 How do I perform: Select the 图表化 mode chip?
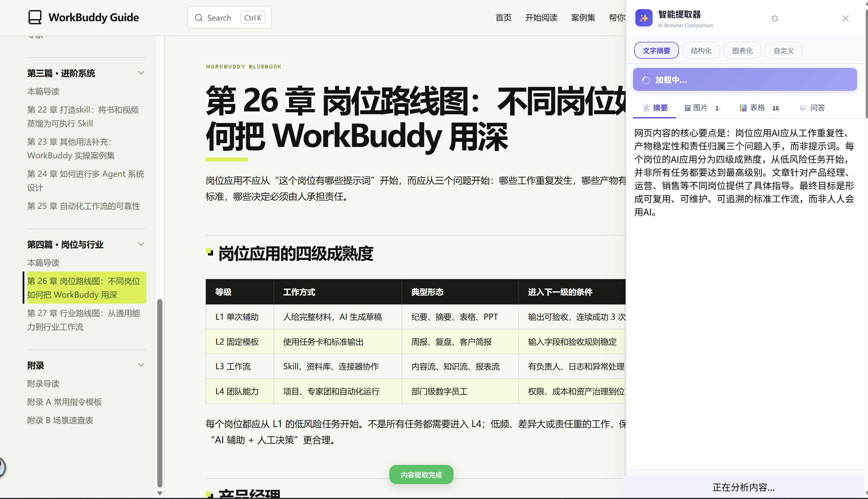point(742,51)
